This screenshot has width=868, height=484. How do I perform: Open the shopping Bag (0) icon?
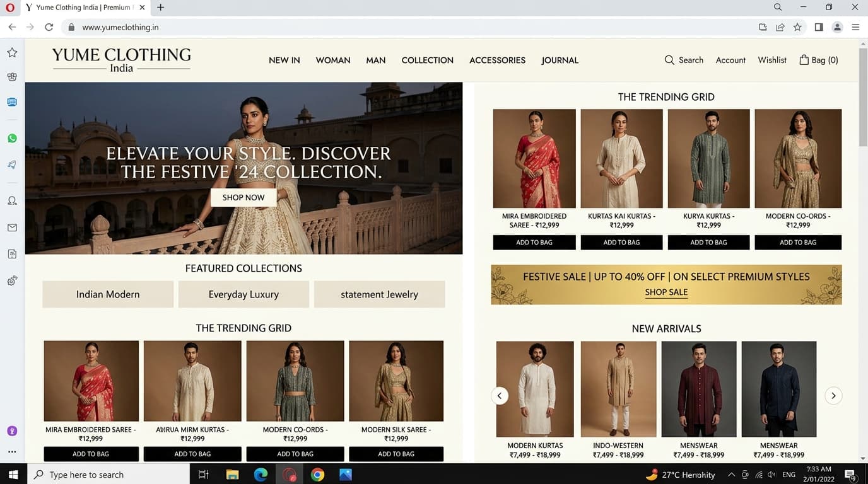804,60
